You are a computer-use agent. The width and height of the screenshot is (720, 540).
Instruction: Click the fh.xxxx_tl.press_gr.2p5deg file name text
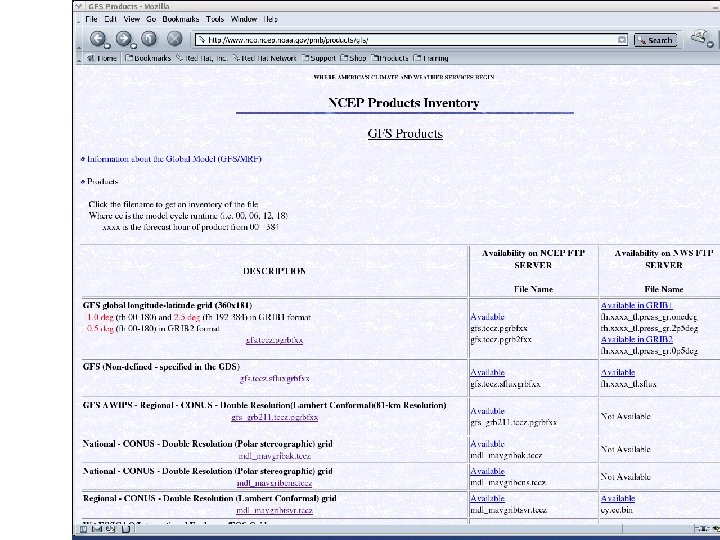tap(649, 328)
